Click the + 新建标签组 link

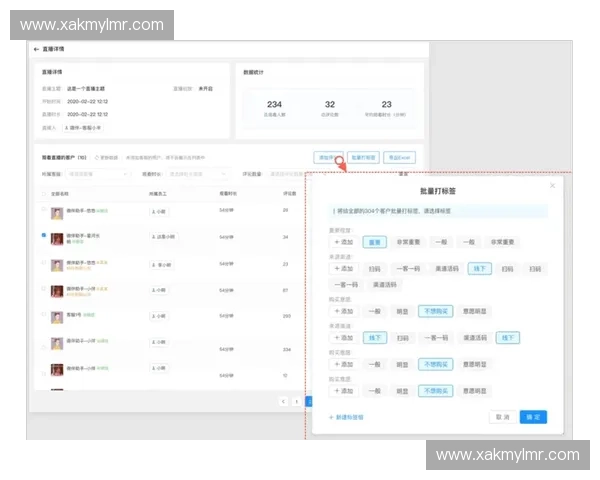pyautogui.click(x=346, y=417)
